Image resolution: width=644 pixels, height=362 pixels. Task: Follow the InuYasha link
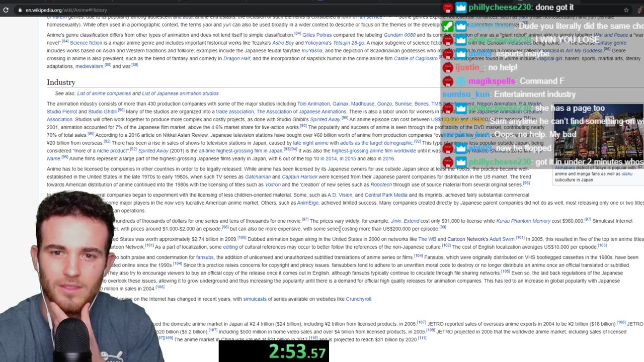click(312, 51)
